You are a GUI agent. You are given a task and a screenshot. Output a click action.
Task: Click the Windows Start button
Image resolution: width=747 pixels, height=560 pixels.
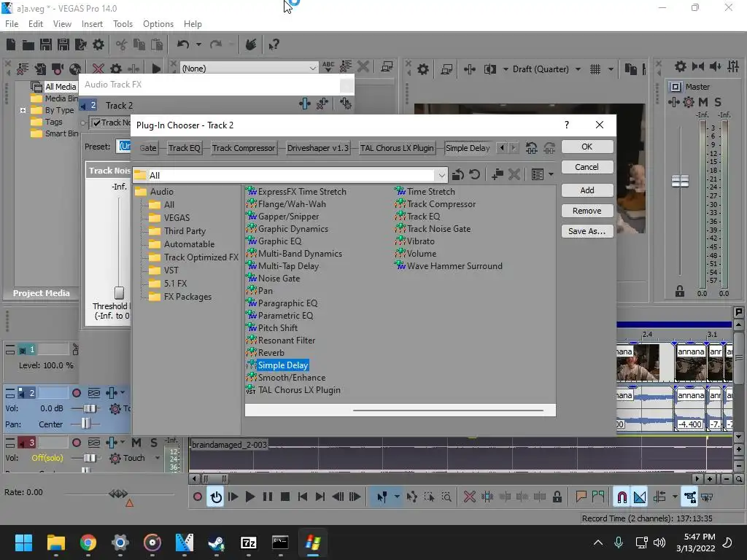[23, 542]
